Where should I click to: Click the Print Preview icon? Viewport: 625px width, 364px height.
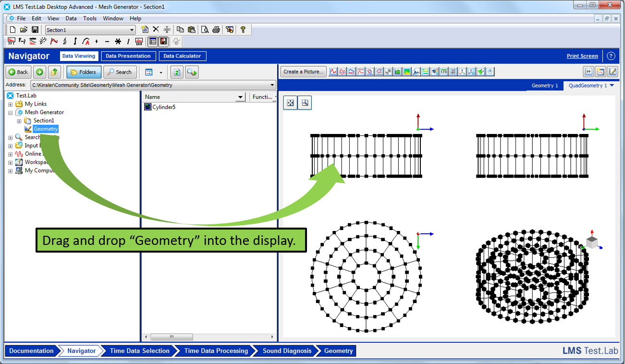point(205,30)
